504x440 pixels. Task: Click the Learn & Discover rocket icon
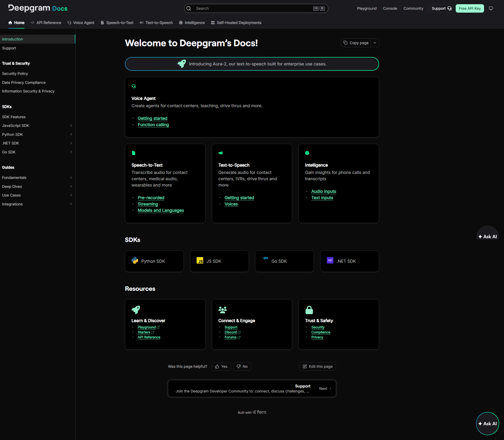click(136, 310)
